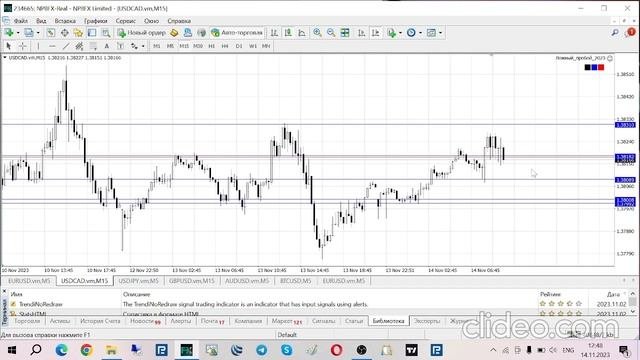Viewport: 640px width, 360px height.
Task: Draw a vertical line tool
Action: pos(38,46)
